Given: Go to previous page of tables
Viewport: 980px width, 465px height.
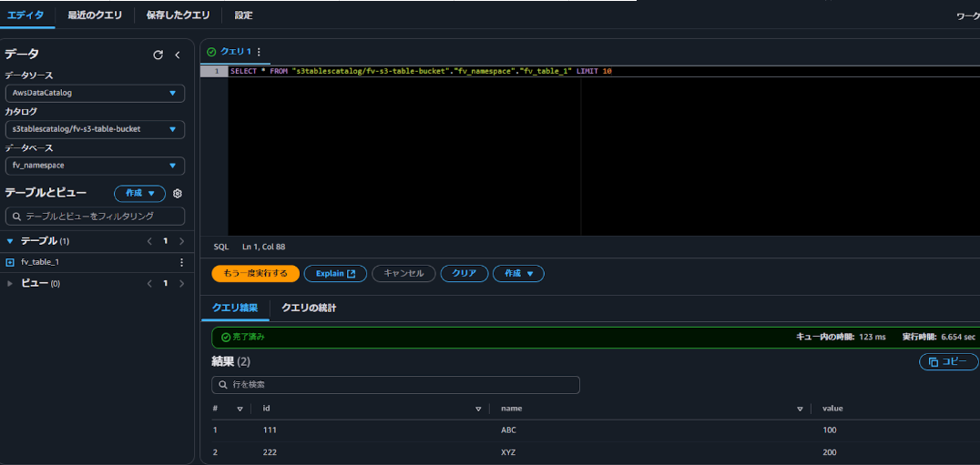Looking at the screenshot, I should pyautogui.click(x=149, y=241).
